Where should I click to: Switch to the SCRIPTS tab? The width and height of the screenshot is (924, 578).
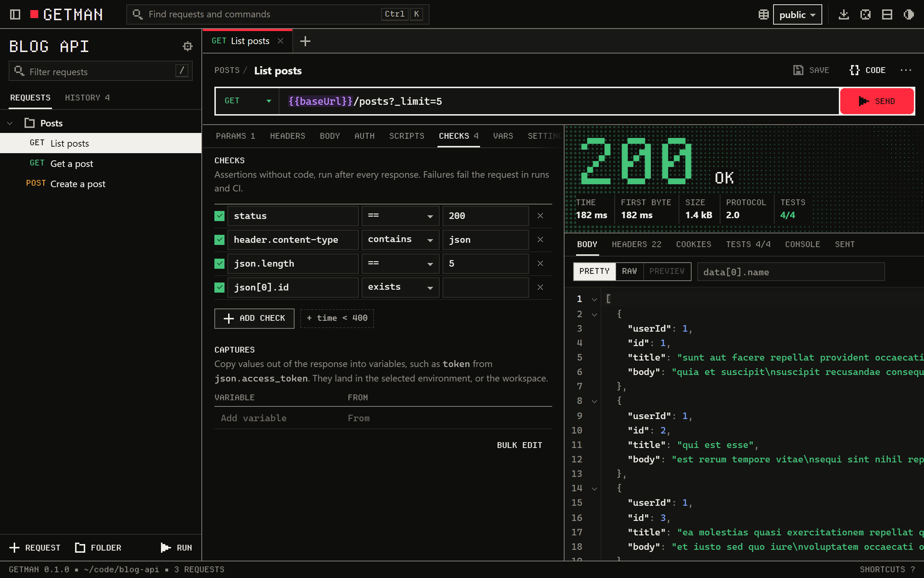tap(407, 136)
